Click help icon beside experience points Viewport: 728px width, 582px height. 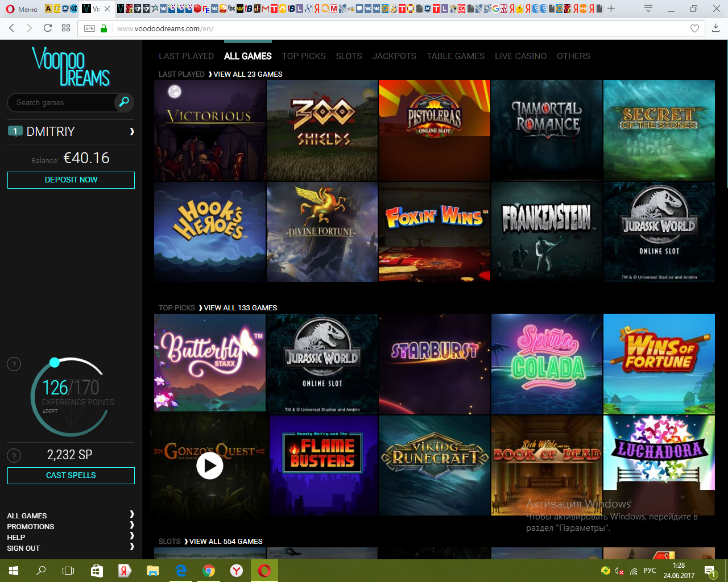tap(14, 364)
